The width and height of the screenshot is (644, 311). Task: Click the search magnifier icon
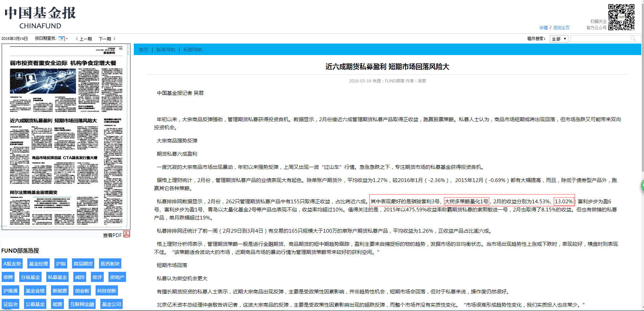633,39
